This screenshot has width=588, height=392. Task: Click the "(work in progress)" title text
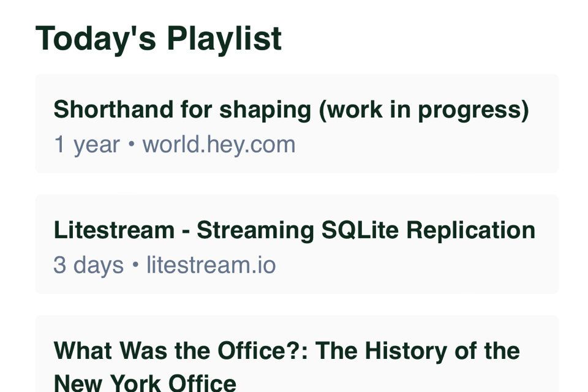(x=423, y=110)
